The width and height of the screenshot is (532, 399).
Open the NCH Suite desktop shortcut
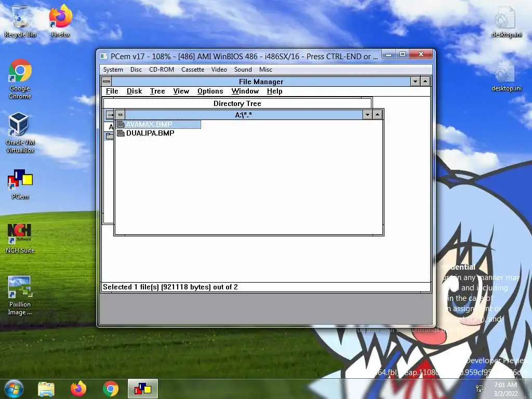tap(20, 238)
